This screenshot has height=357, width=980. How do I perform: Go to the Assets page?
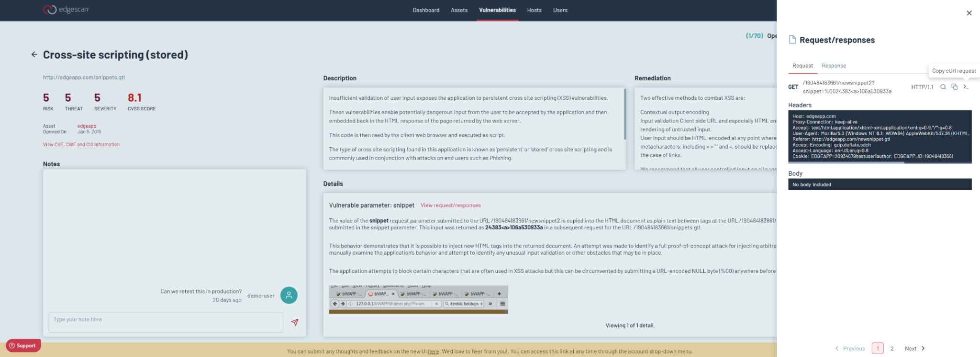tap(459, 10)
